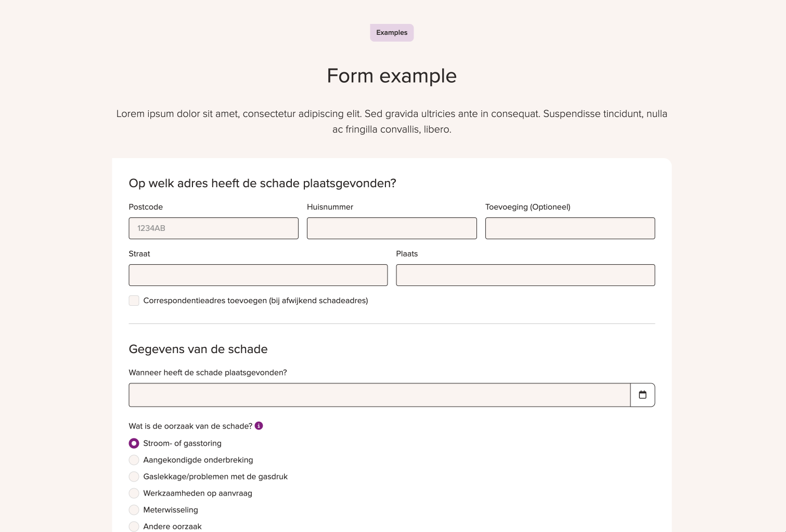Click the Andere oorzaak label text

[x=172, y=526]
